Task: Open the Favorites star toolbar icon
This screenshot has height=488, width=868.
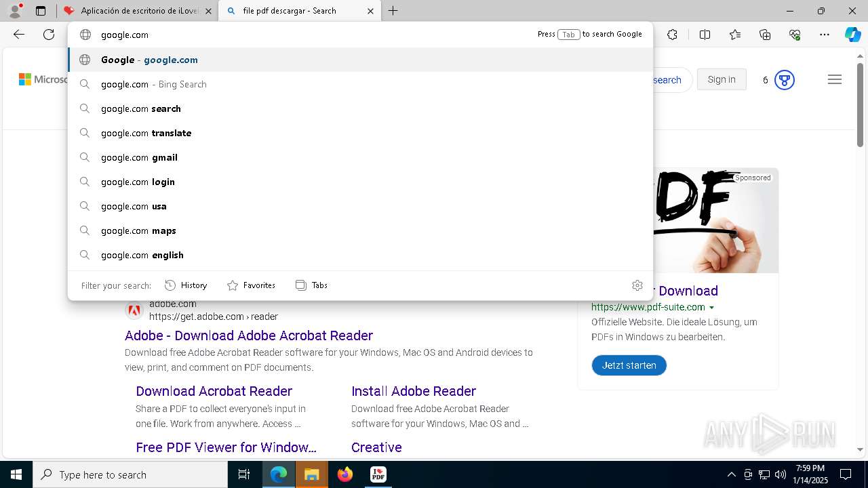Action: 735,35
